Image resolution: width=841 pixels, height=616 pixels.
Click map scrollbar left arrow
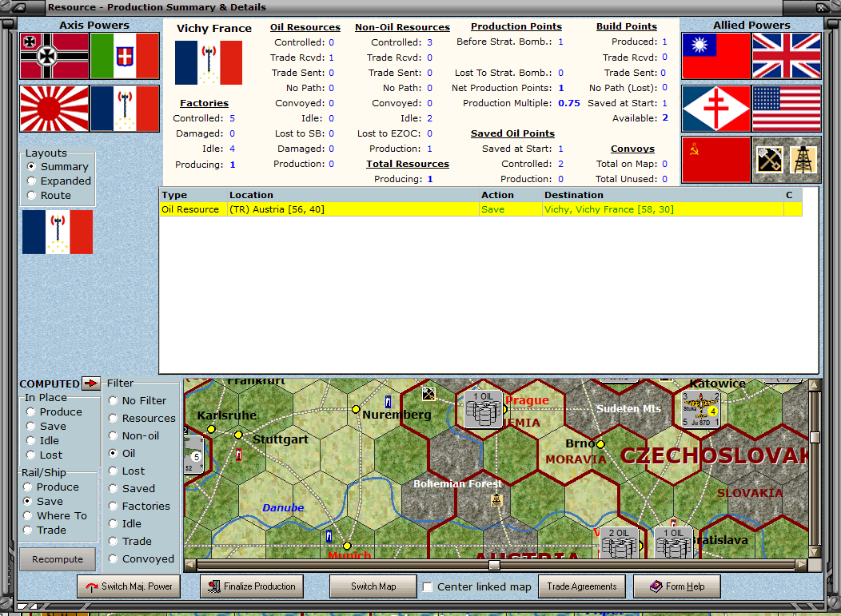[x=190, y=565]
